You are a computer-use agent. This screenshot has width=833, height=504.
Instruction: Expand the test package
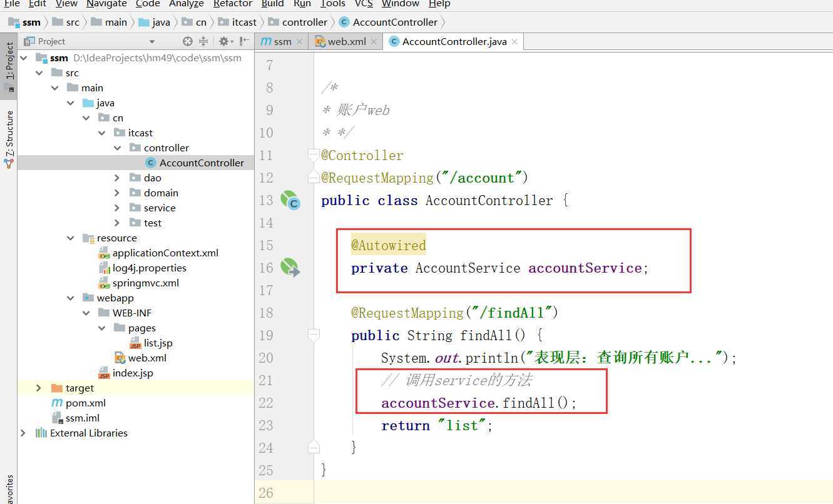(117, 223)
